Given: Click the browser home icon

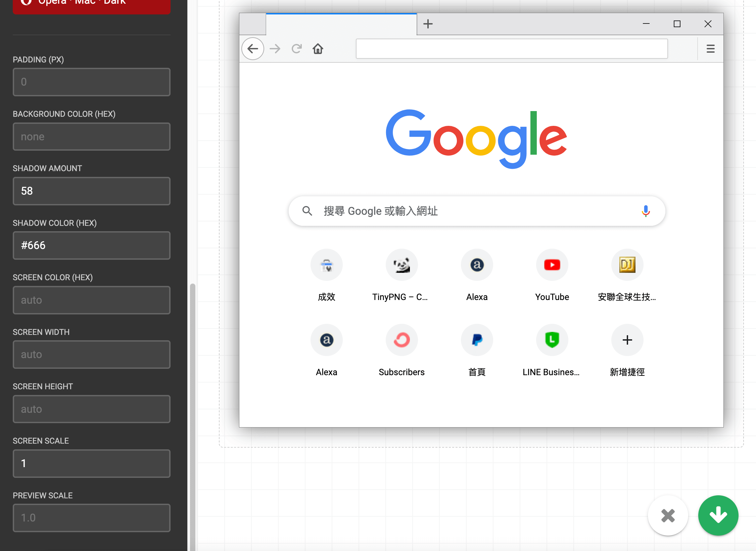Looking at the screenshot, I should coord(318,49).
